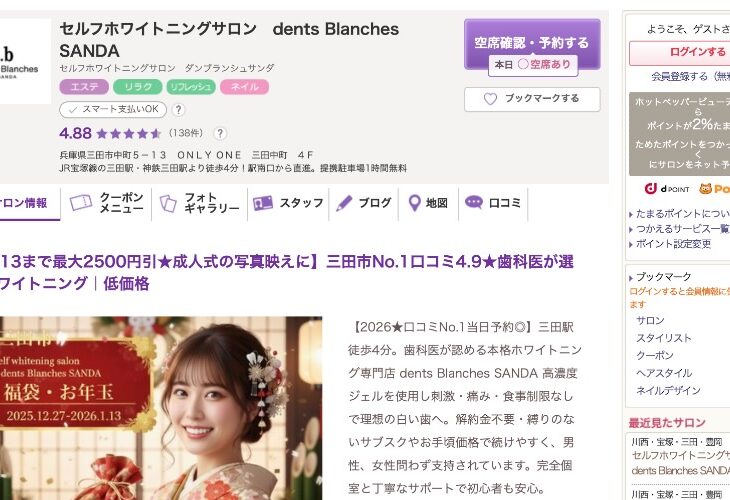Click the speech bubble icon in the 口コミ tab
The width and height of the screenshot is (730, 500).
(474, 203)
